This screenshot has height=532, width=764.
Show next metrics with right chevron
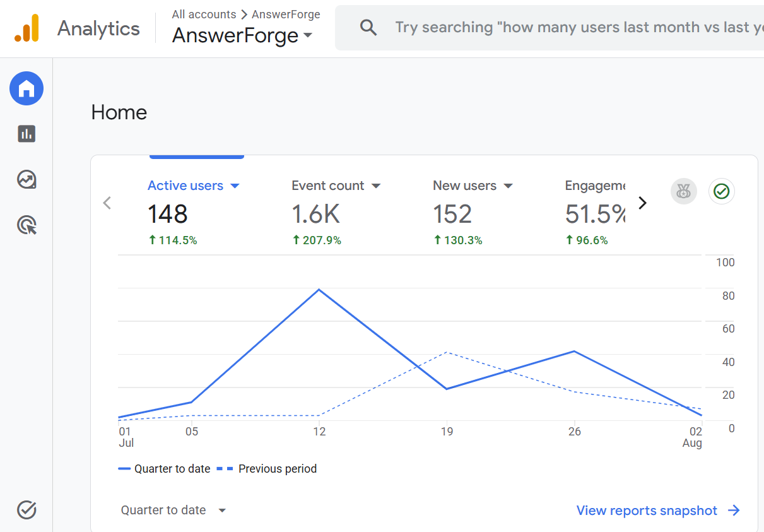click(642, 203)
